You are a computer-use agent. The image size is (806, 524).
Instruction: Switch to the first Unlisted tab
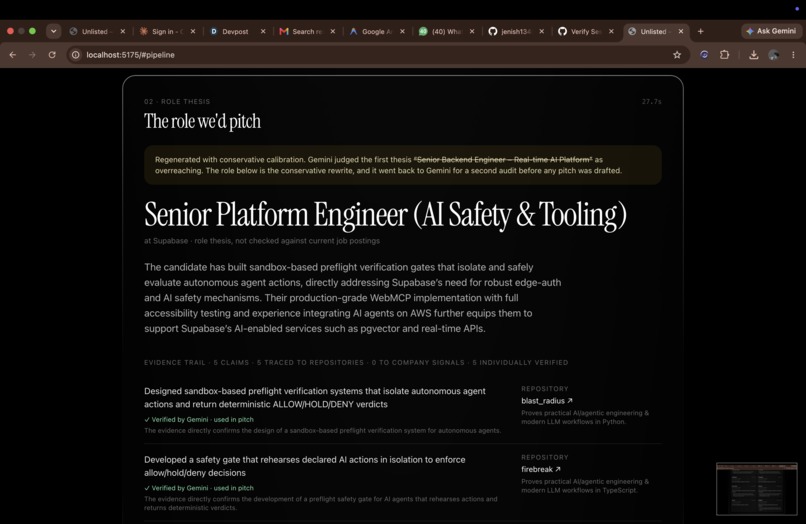coord(95,31)
